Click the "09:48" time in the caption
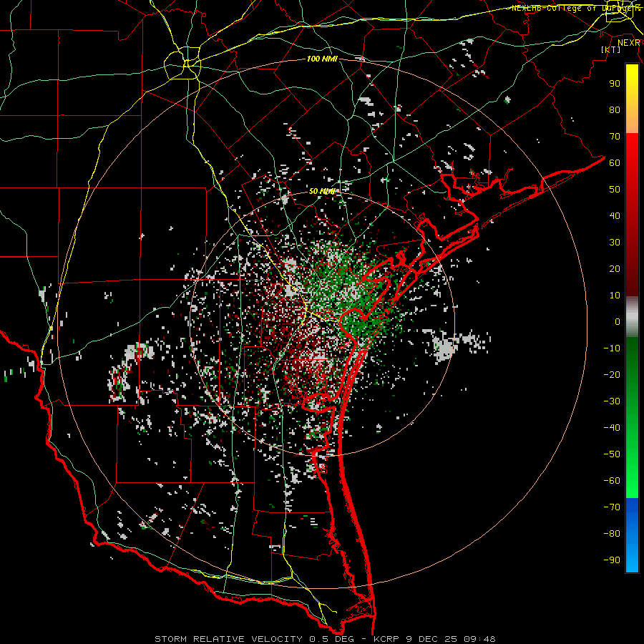Viewport: 644px width, 644px height. 479,639
